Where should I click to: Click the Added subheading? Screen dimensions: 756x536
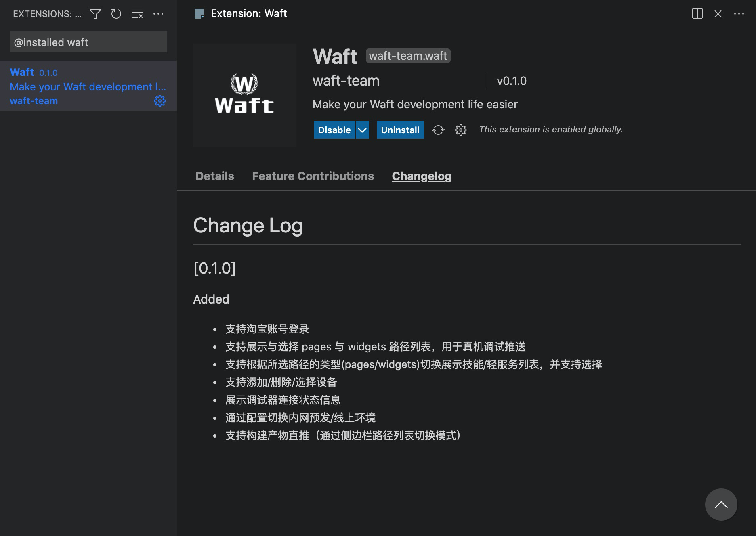pos(211,299)
